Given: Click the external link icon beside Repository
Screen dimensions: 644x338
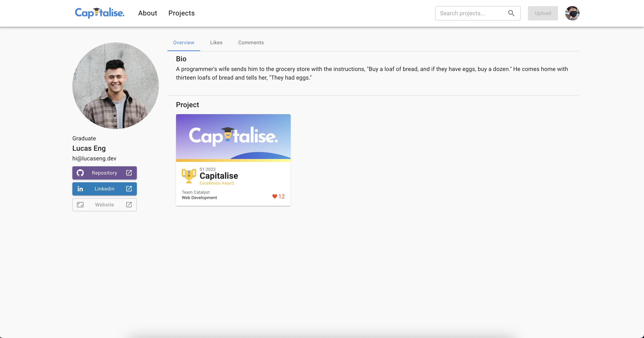Looking at the screenshot, I should [x=129, y=173].
